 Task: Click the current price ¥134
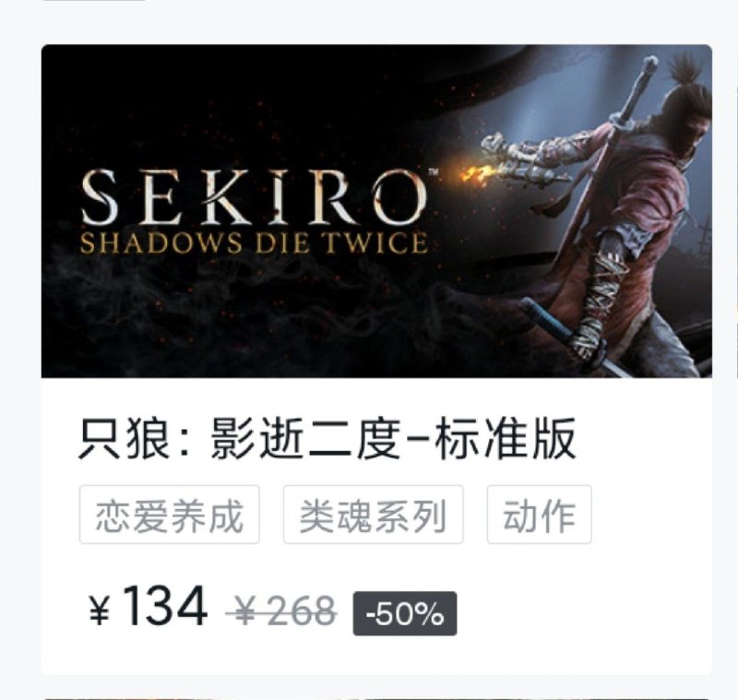149,606
